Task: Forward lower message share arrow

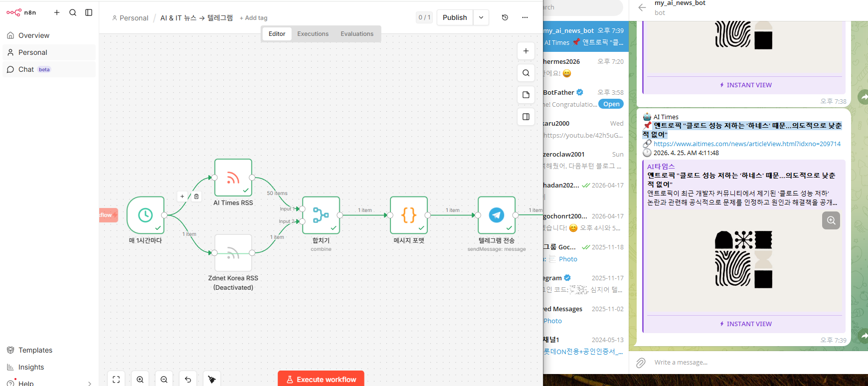Action: pos(864,336)
